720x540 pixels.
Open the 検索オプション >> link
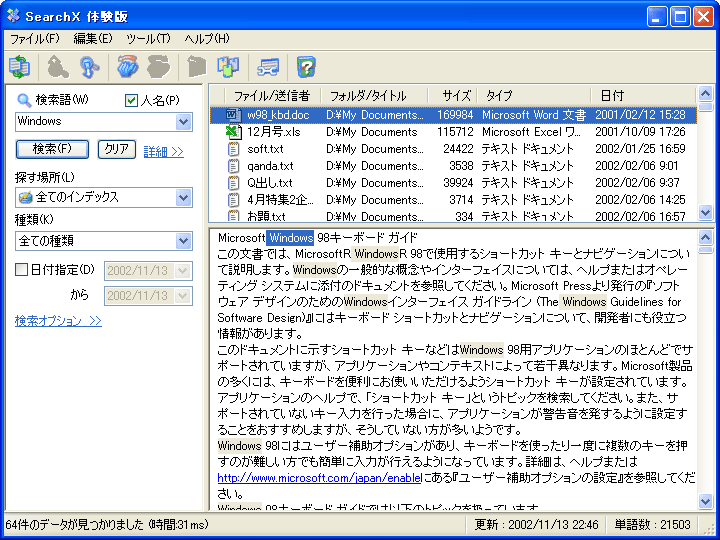(58, 321)
